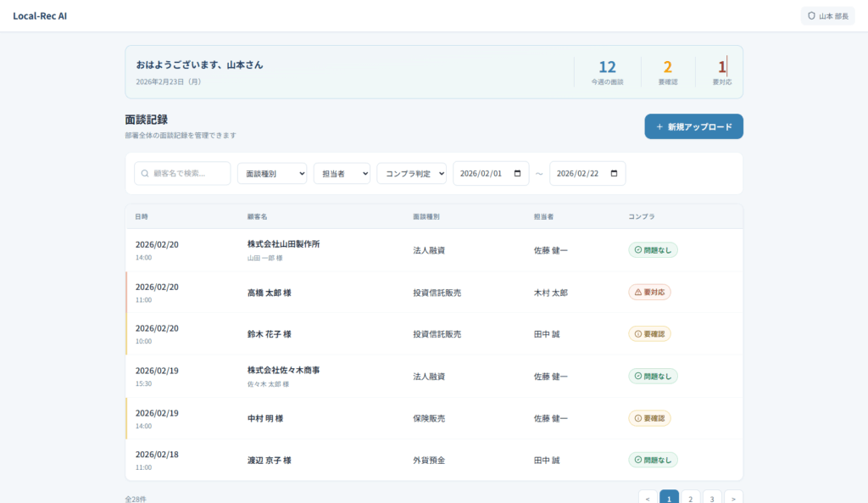868x503 pixels.
Task: Click the 要確認 badge for 中村 明
Action: coord(649,418)
